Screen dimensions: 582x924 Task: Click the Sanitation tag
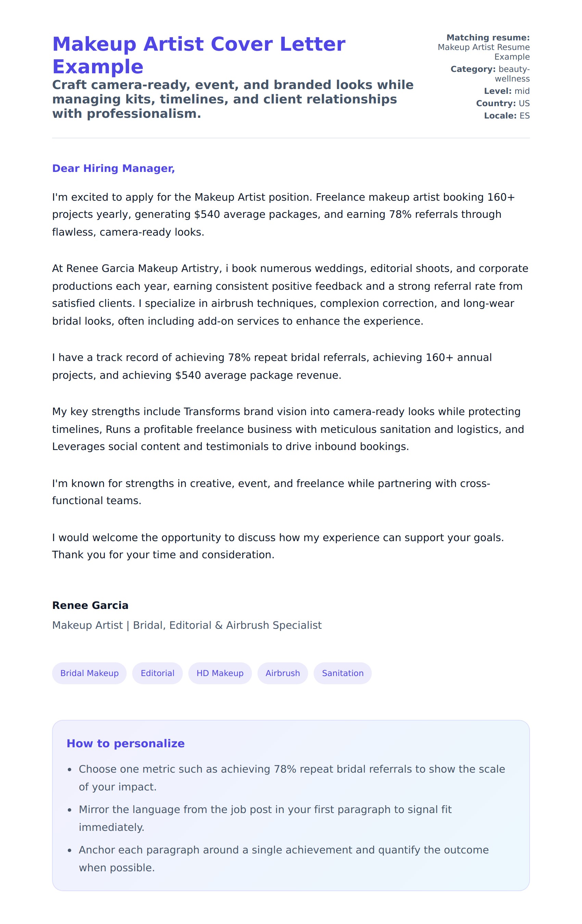pyautogui.click(x=342, y=673)
